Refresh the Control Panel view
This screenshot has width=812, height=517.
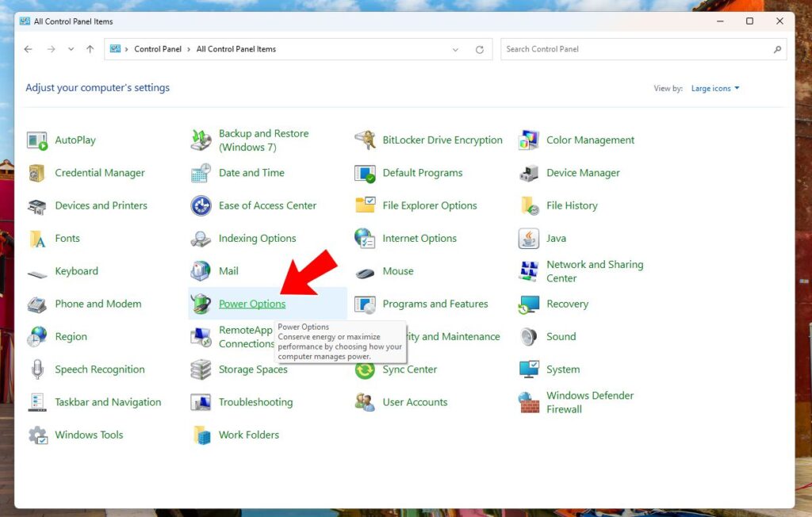pos(480,50)
